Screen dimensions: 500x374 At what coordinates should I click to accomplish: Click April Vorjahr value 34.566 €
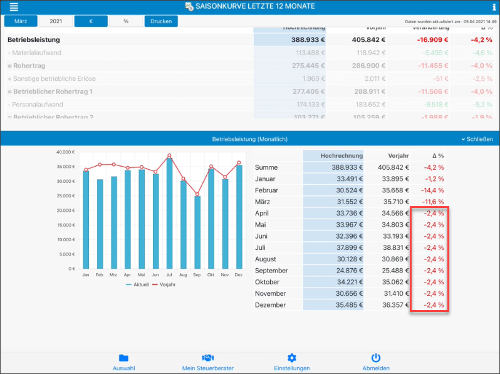pyautogui.click(x=395, y=213)
